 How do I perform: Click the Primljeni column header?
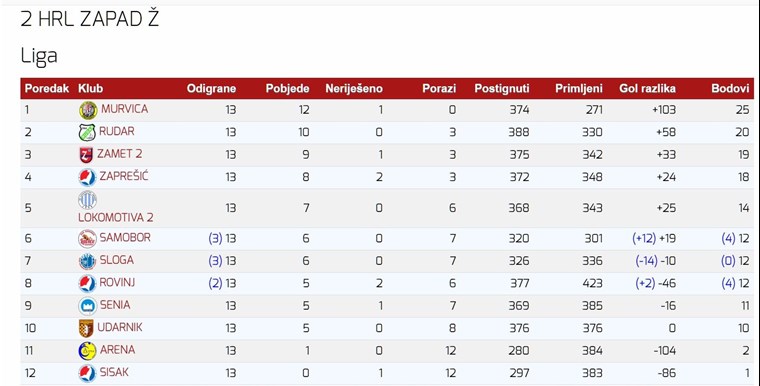tap(579, 88)
